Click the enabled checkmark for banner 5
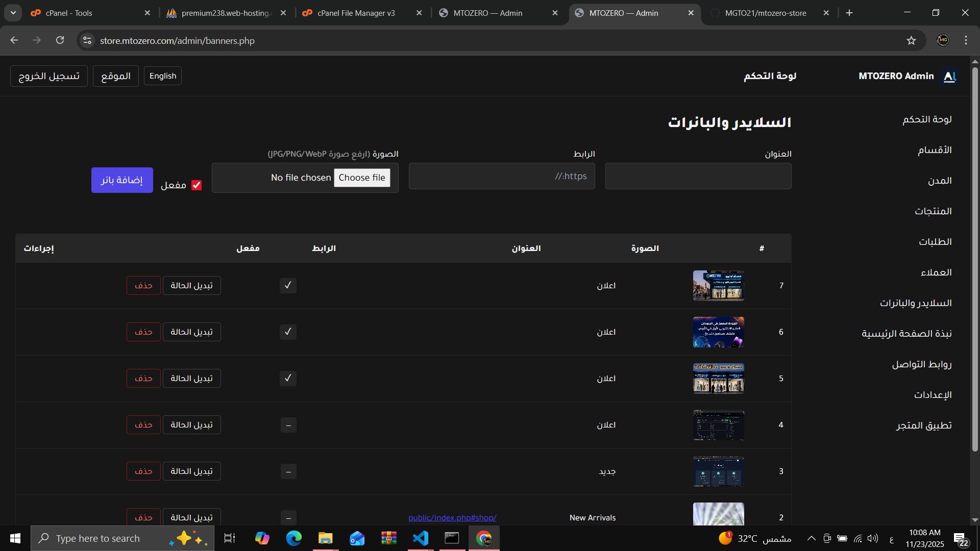The width and height of the screenshot is (980, 551). pos(288,378)
